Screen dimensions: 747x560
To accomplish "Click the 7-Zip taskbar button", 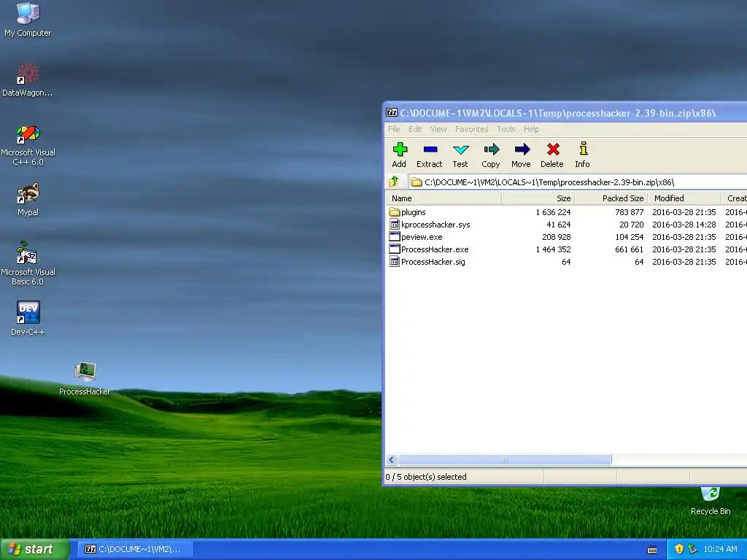I will pos(136,549).
